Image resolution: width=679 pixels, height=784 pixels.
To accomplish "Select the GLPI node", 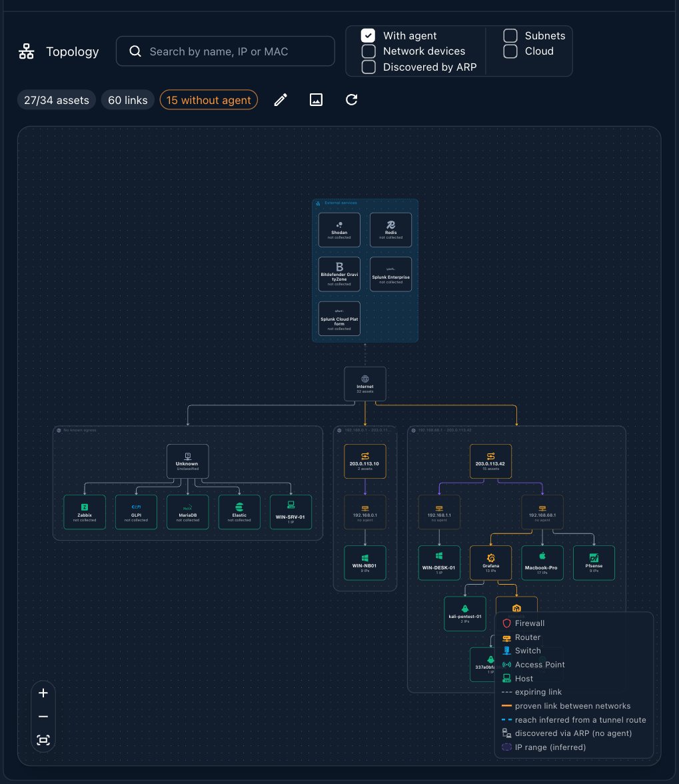I will click(x=137, y=513).
